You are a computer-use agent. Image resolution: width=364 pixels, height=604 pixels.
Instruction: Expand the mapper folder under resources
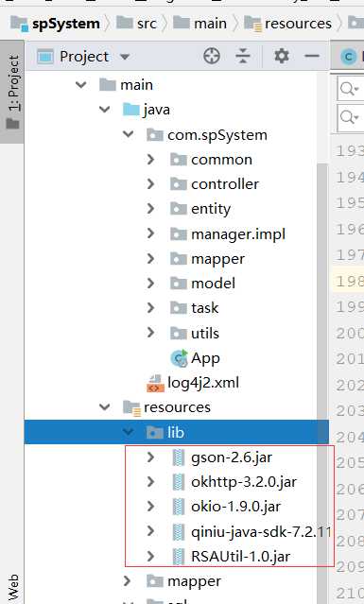click(x=127, y=581)
